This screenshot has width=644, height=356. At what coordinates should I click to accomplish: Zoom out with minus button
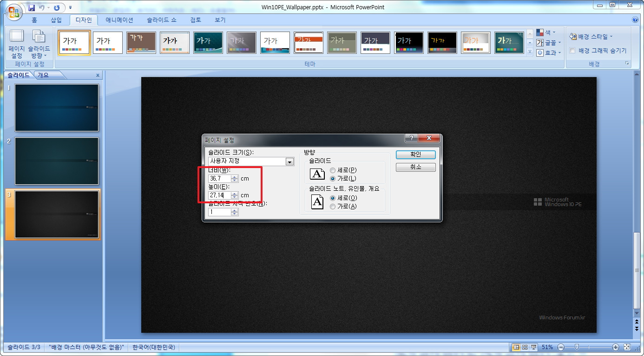561,347
